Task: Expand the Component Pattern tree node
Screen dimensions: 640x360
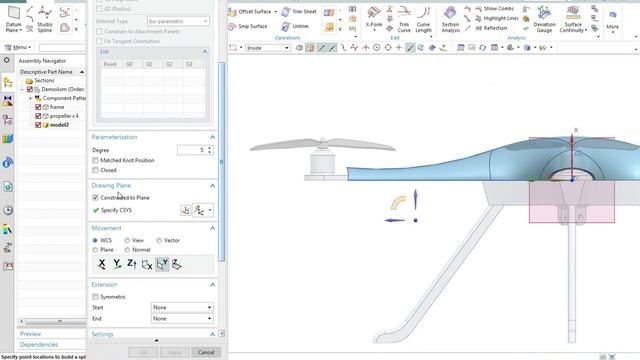Action: 30,98
